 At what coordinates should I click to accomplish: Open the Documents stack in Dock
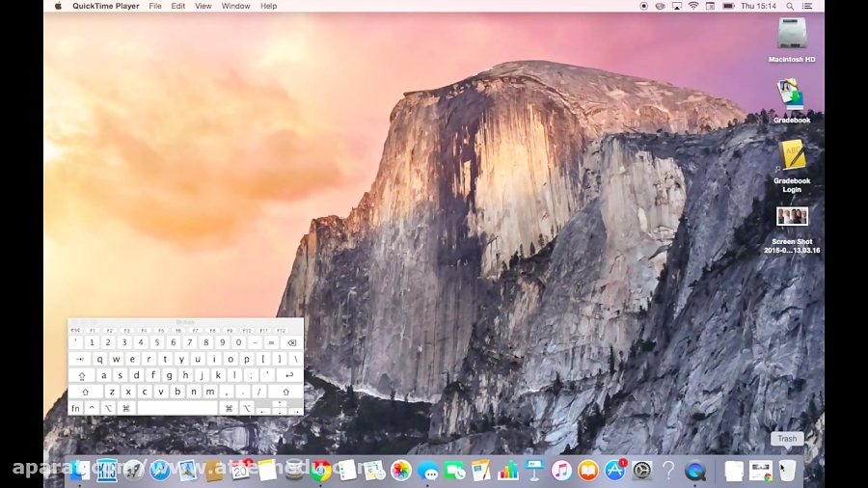734,471
